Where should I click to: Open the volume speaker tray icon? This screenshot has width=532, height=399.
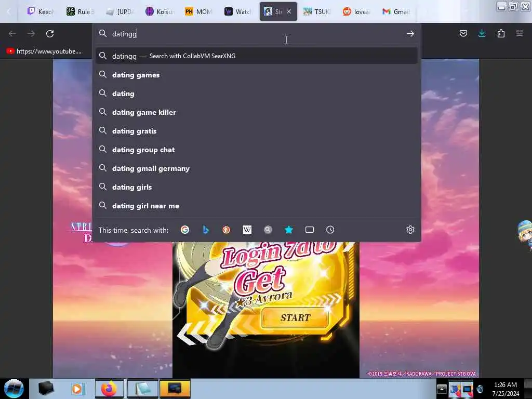point(480,389)
